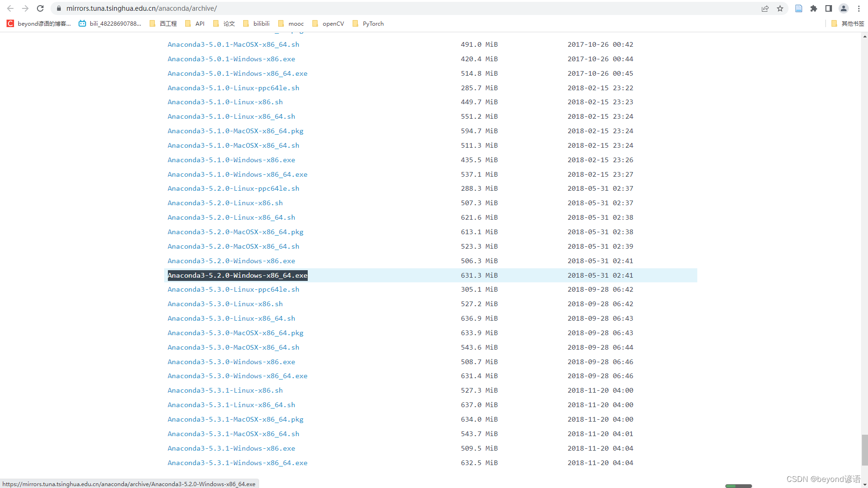Click the date 2018-05-31 02:41 in highlighted row
868x488 pixels.
pos(600,275)
